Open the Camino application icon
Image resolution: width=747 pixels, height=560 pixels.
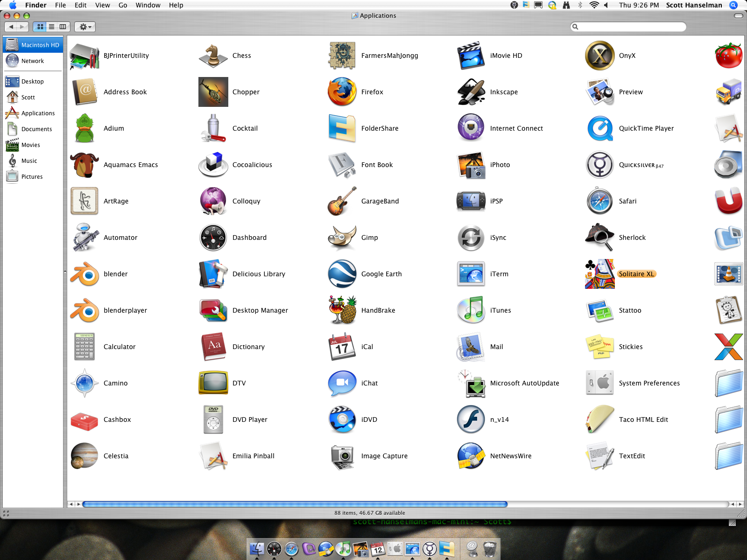[85, 383]
